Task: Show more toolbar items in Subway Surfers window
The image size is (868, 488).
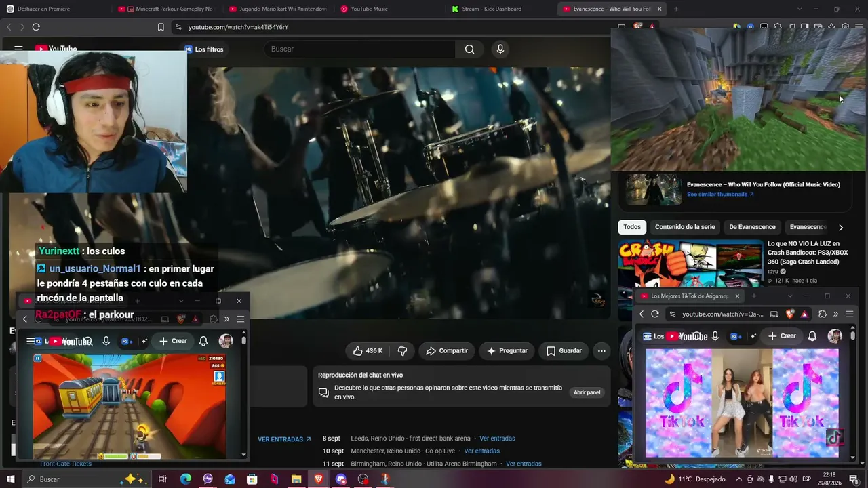Action: [x=226, y=319]
